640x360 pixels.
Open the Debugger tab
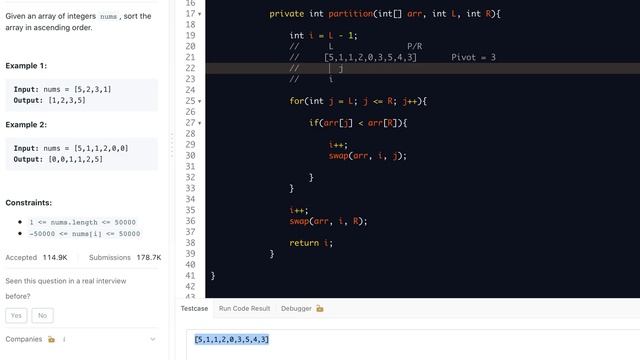click(x=296, y=309)
